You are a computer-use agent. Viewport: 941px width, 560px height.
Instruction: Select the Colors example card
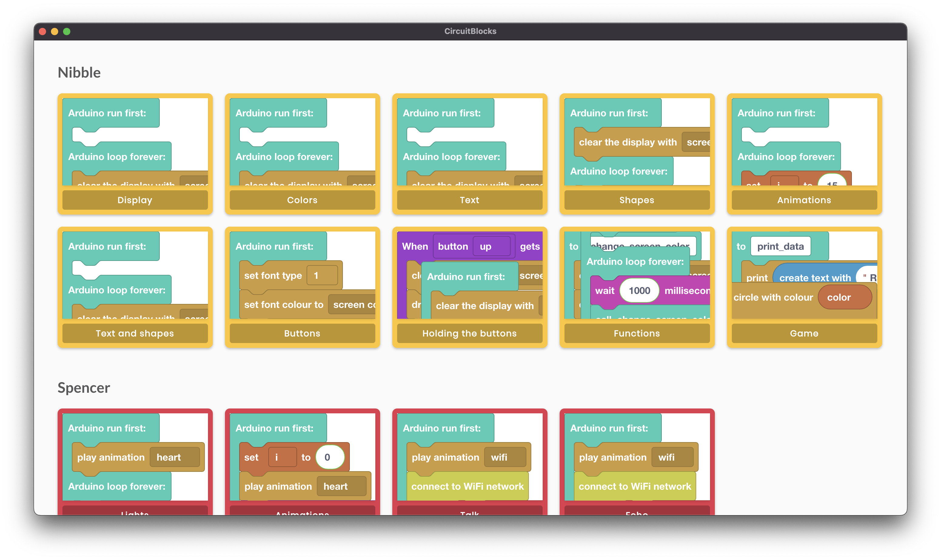click(302, 200)
